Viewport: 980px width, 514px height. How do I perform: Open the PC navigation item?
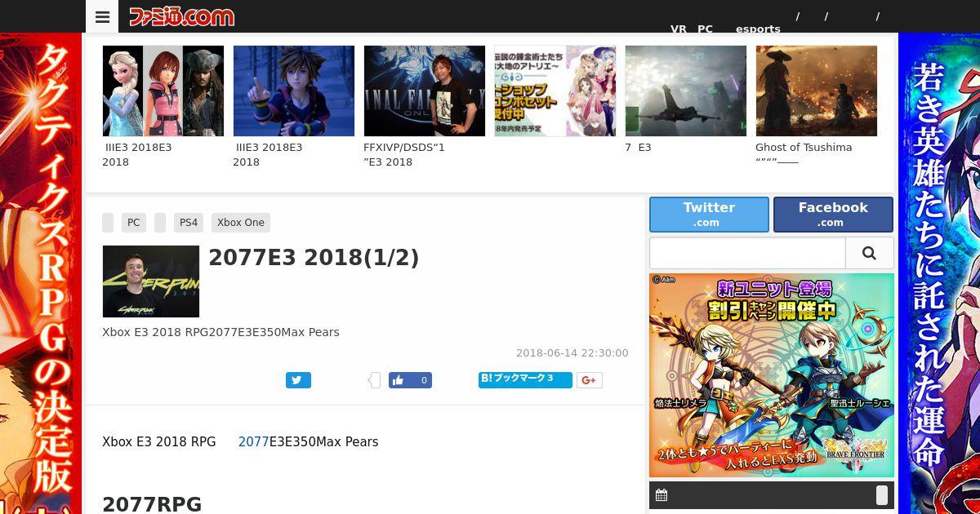705,29
